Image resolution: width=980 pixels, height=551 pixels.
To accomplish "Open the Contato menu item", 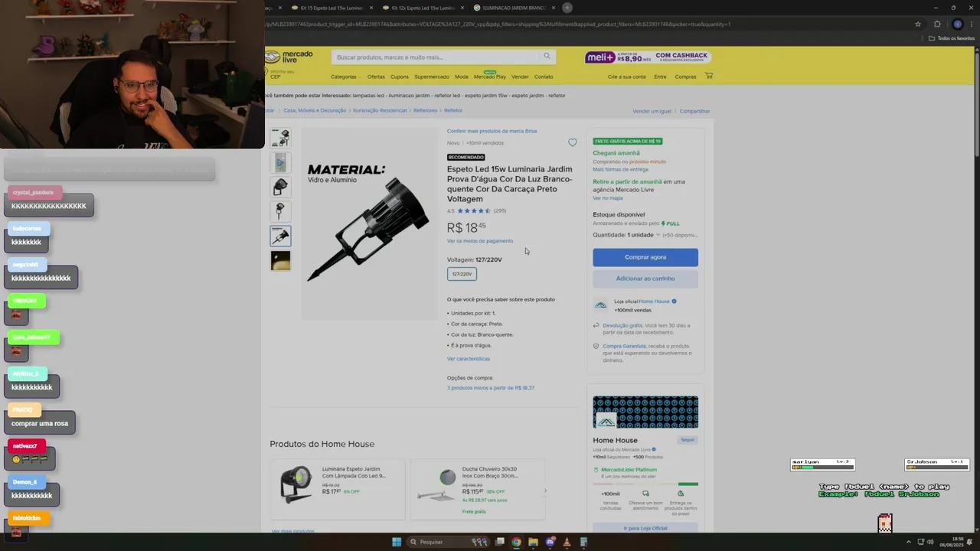I will pyautogui.click(x=544, y=77).
